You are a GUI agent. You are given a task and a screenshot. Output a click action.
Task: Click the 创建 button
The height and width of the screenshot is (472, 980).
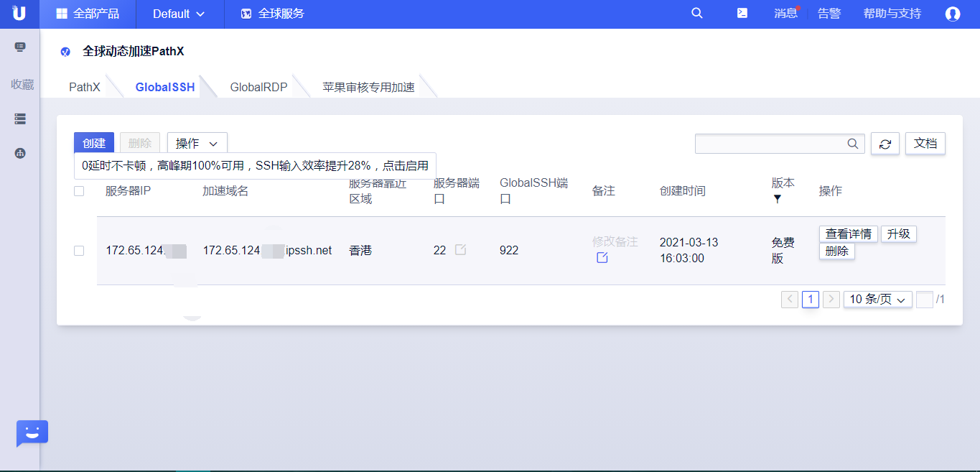tap(94, 143)
